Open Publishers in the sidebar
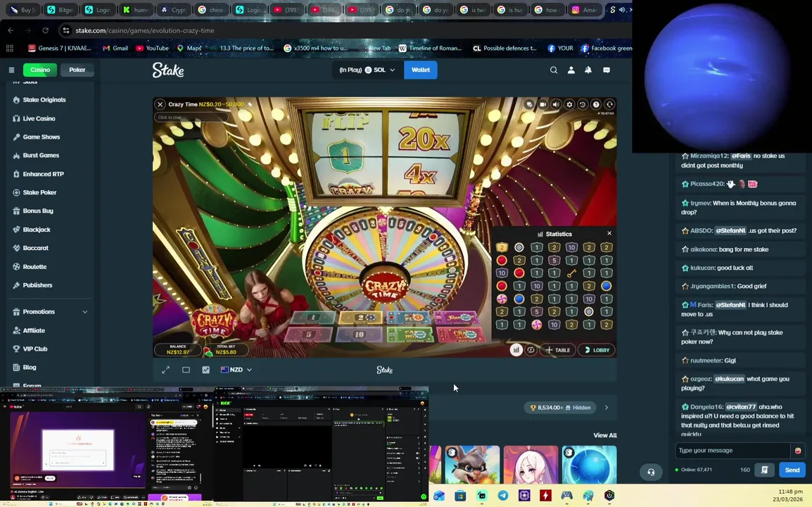This screenshot has height=507, width=812. tap(37, 284)
